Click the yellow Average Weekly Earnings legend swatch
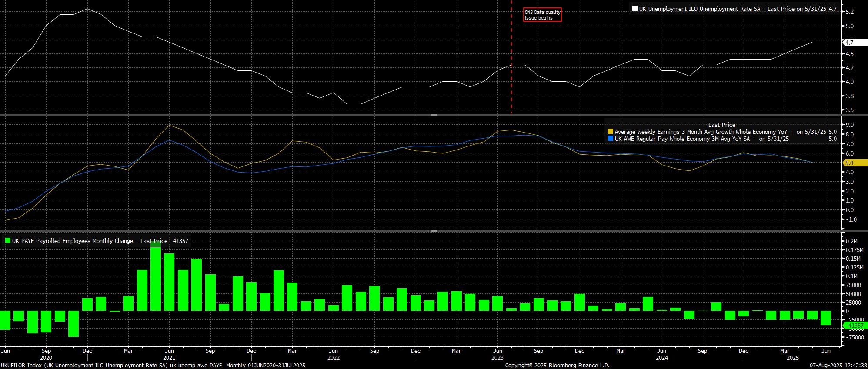Image resolution: width=868 pixels, height=369 pixels. [x=611, y=132]
